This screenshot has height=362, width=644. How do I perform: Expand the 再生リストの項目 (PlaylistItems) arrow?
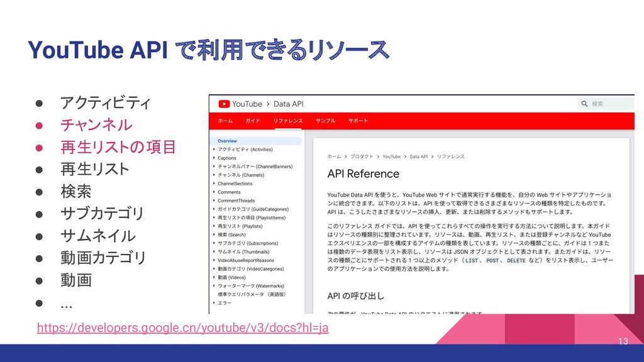point(214,217)
